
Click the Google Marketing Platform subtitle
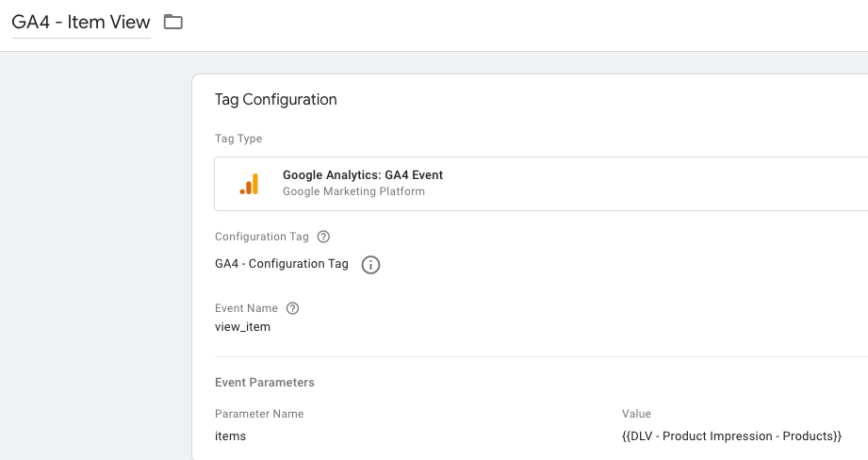[x=353, y=191]
